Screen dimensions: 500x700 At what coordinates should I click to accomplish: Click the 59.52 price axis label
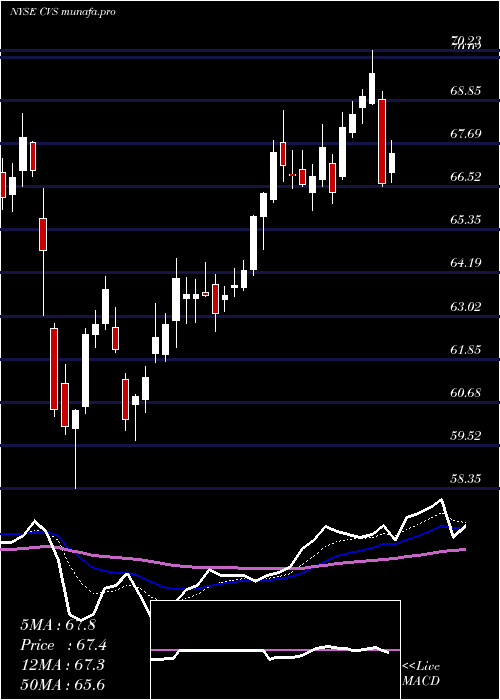tap(466, 435)
